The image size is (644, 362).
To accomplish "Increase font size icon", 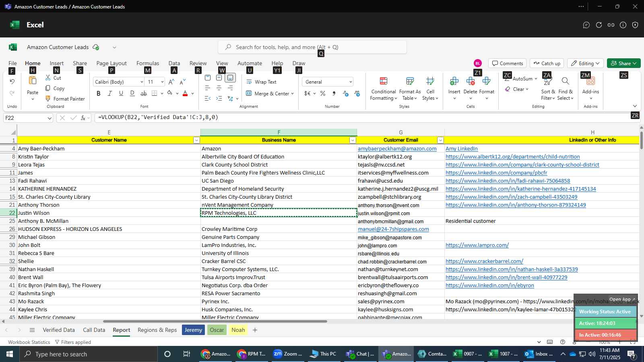I will point(171,82).
